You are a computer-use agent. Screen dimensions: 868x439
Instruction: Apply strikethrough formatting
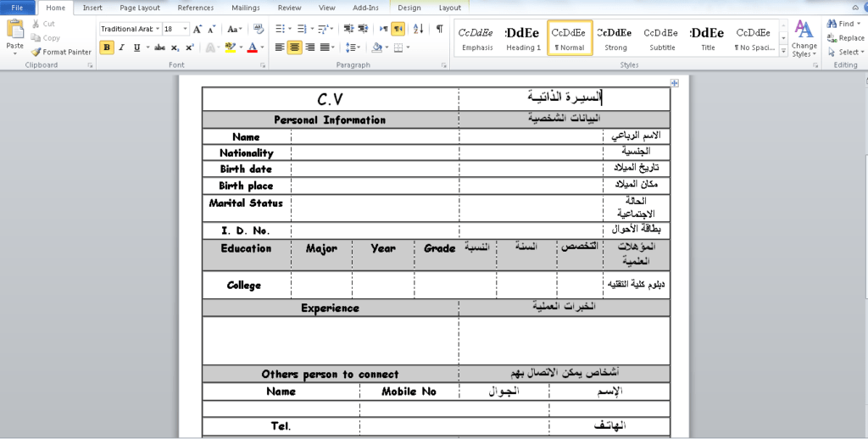click(159, 47)
